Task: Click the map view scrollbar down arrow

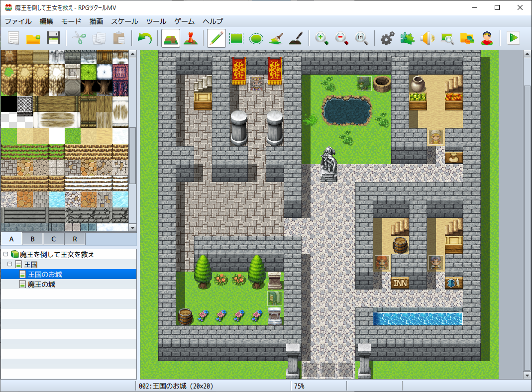Action: [527, 376]
